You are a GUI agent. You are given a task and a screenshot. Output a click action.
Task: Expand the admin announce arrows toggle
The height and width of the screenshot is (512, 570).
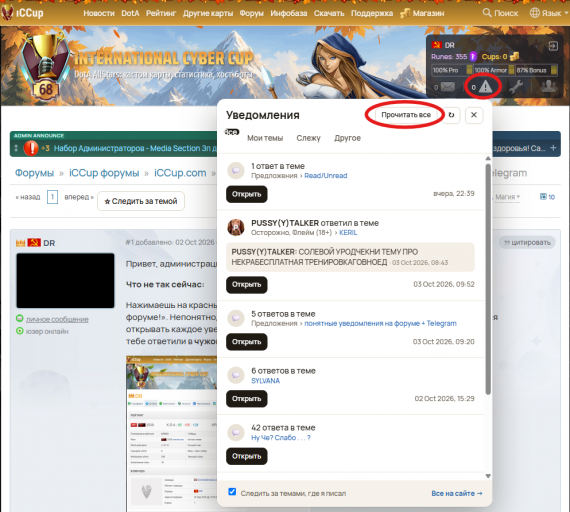coord(16,148)
